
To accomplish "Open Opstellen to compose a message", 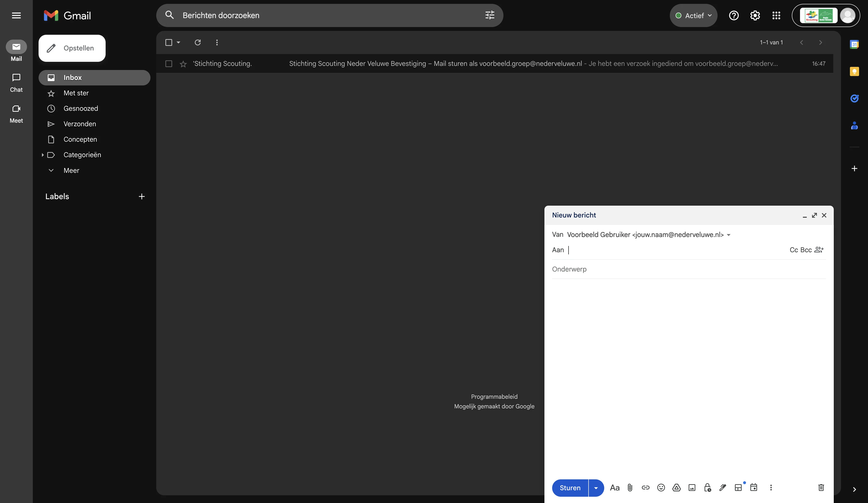I will [72, 48].
